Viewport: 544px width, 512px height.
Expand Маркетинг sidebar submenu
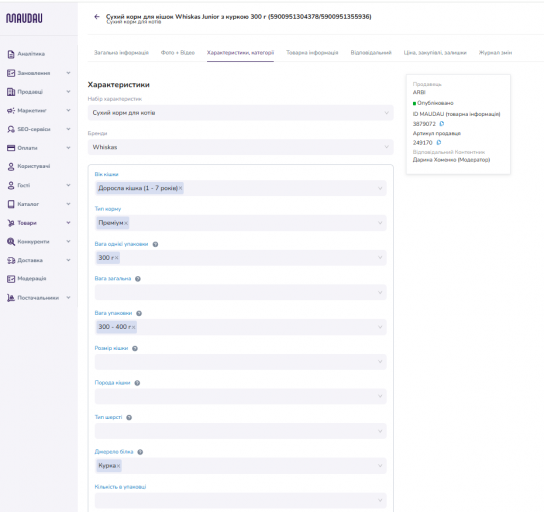coord(68,110)
